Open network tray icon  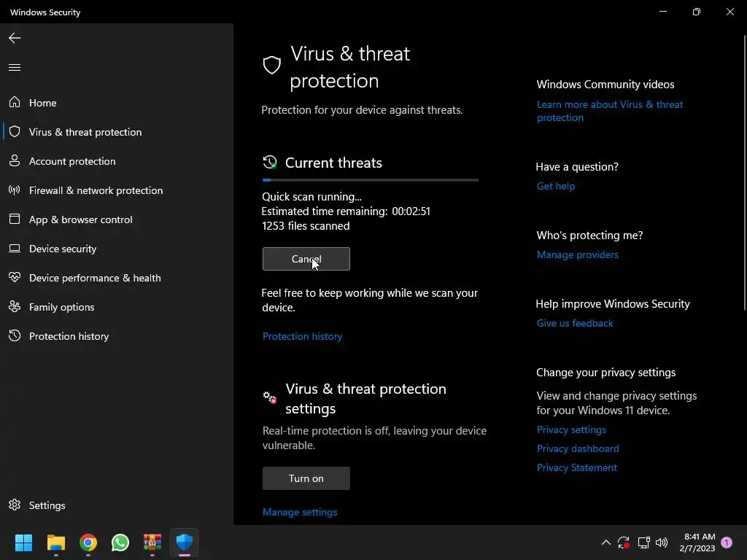643,542
